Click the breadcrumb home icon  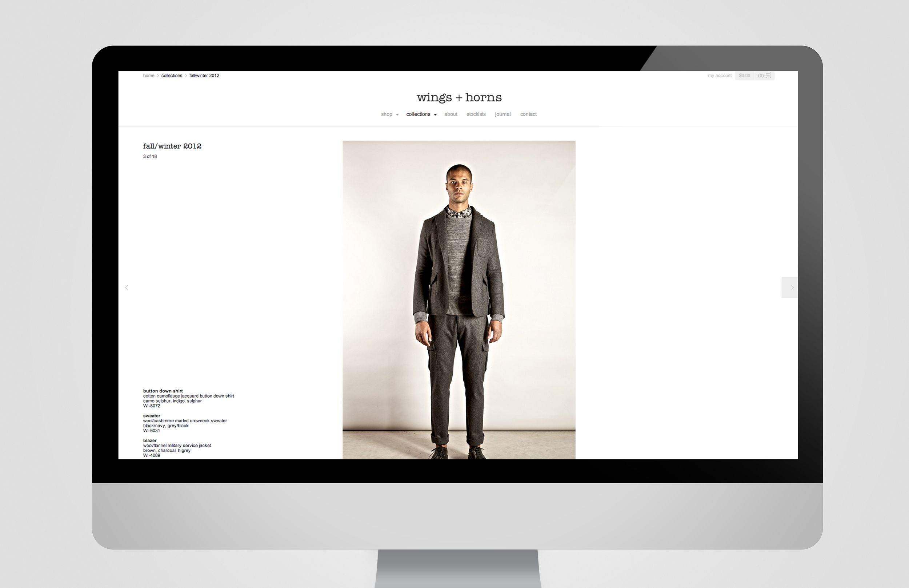pos(148,75)
